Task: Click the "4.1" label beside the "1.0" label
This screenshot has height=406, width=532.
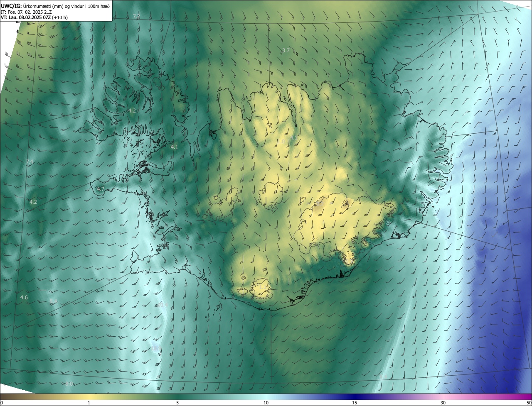Action: click(294, 138)
